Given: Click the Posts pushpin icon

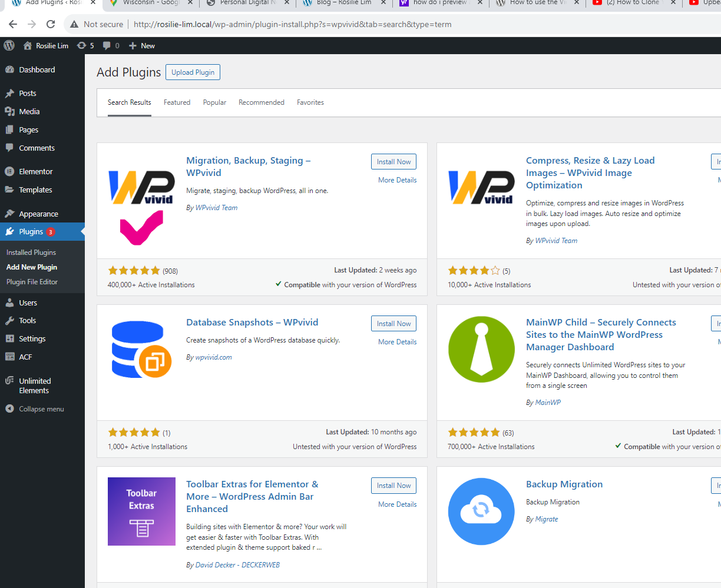Looking at the screenshot, I should 9,93.
